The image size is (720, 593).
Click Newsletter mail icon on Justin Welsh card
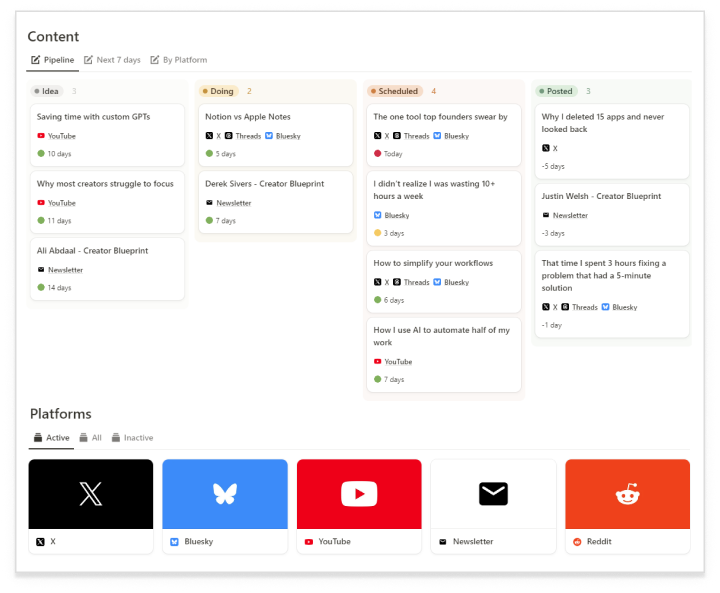pyautogui.click(x=546, y=215)
